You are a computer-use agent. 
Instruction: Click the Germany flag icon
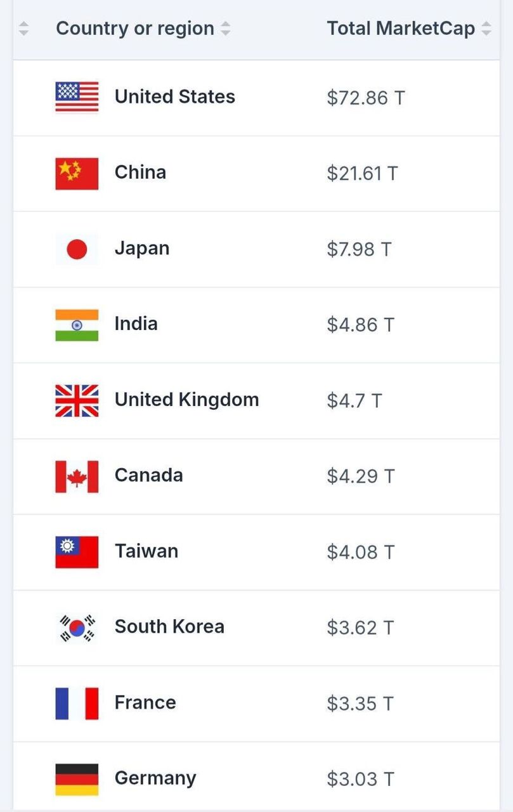77,779
